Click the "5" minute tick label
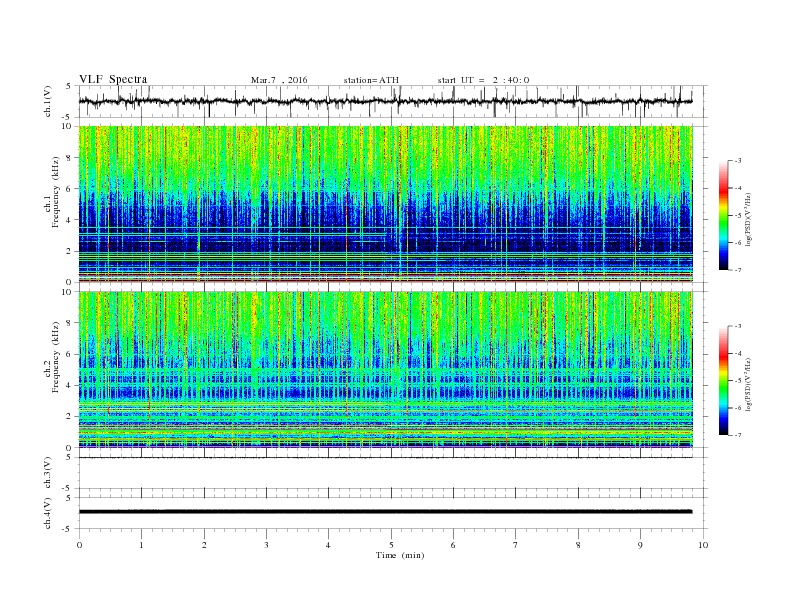792x612 pixels. pos(391,545)
